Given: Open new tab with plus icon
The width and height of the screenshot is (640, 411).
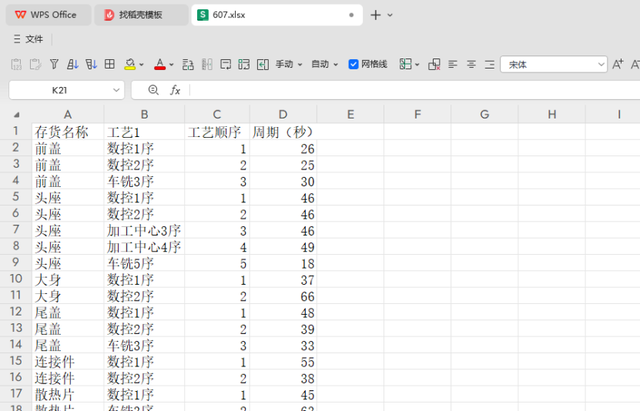Looking at the screenshot, I should 376,15.
